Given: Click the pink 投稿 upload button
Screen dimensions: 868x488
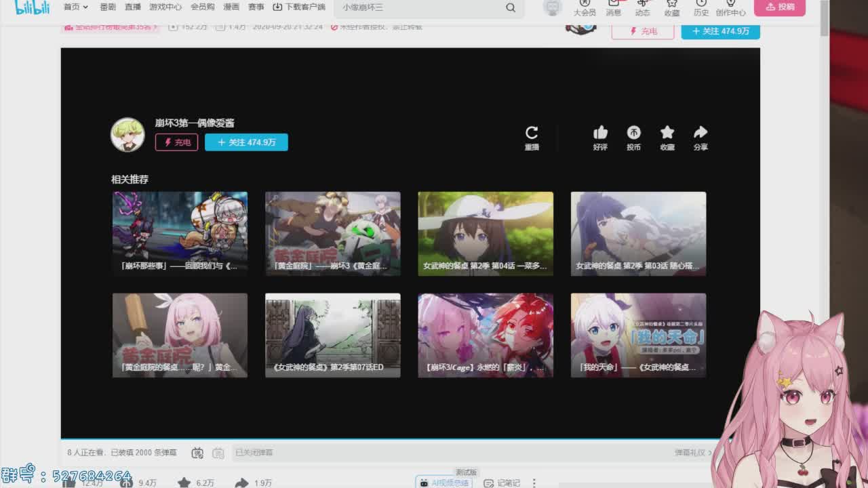Looking at the screenshot, I should [x=780, y=7].
